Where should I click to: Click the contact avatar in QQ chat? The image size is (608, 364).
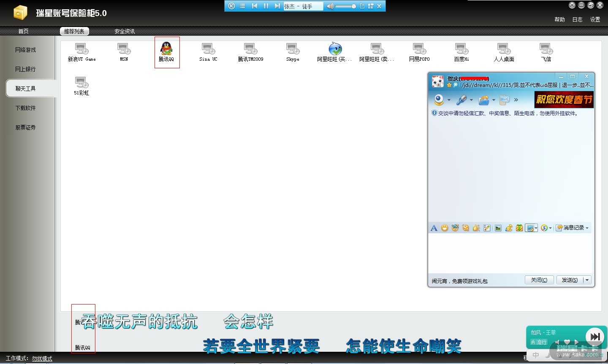click(x=438, y=81)
